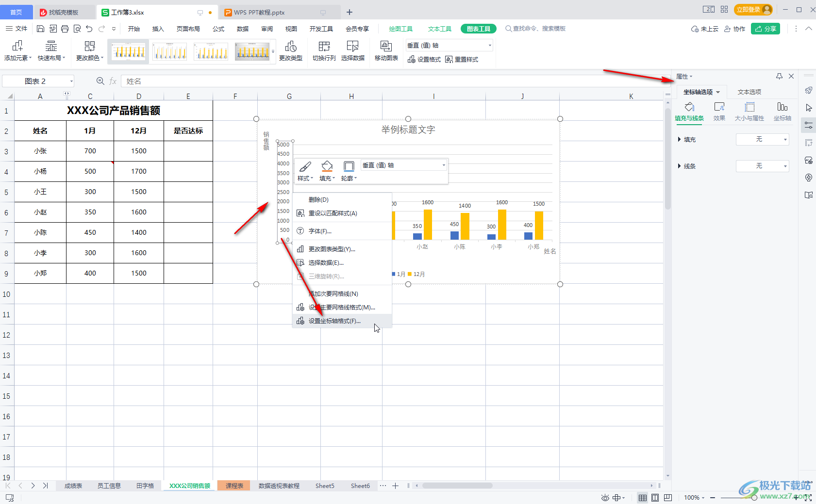Open Add Element (添加元素) tool

[x=17, y=51]
